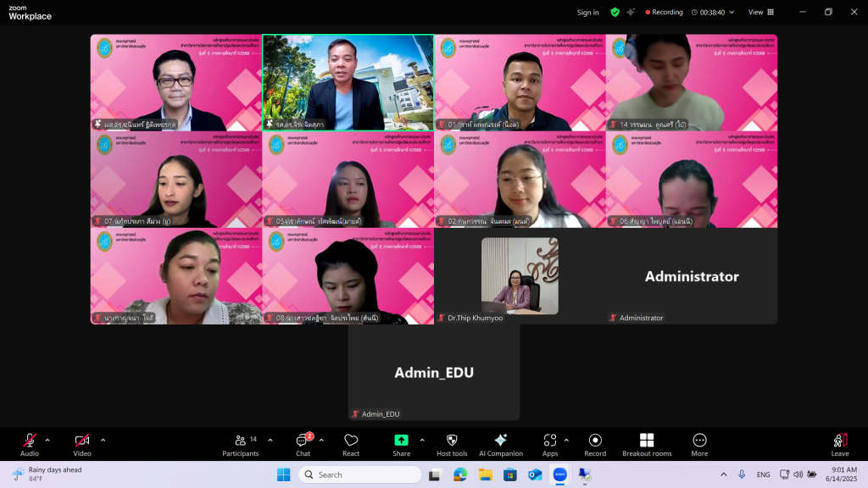Toggle the Record button in toolbar
Image resolution: width=868 pixels, height=488 pixels.
coord(595,444)
